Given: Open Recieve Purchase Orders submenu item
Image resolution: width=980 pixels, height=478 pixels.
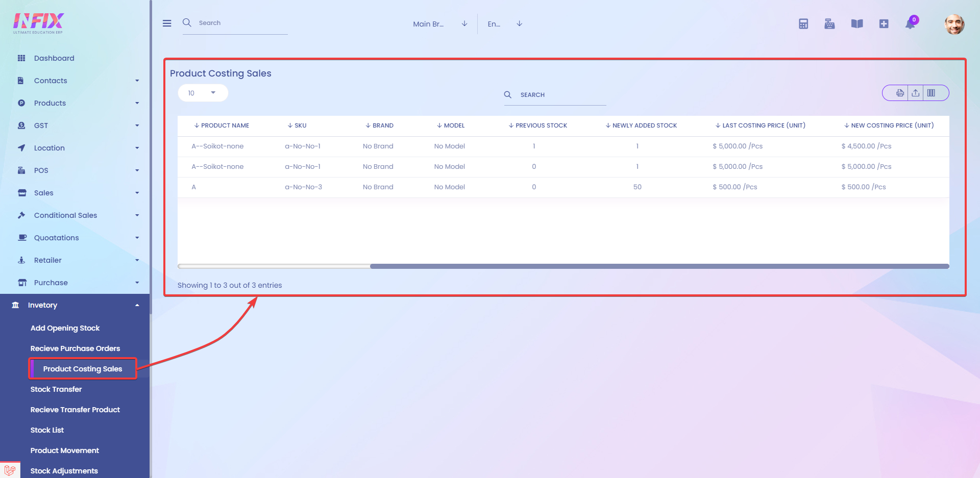Looking at the screenshot, I should [75, 348].
